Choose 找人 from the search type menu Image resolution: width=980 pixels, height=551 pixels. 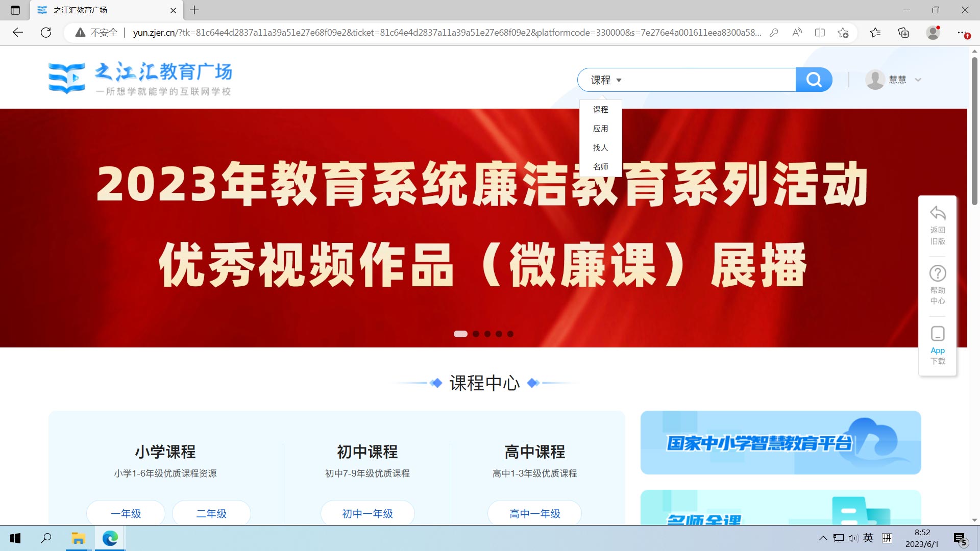(x=600, y=147)
